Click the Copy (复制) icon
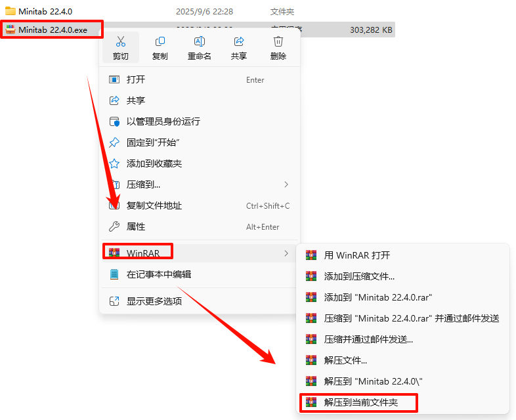Image resolution: width=516 pixels, height=420 pixels. pos(160,41)
